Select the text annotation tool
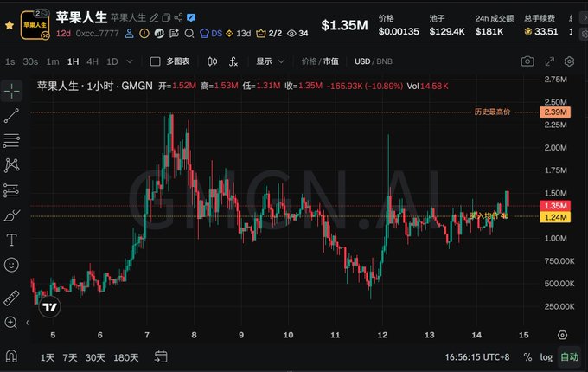 pos(11,240)
